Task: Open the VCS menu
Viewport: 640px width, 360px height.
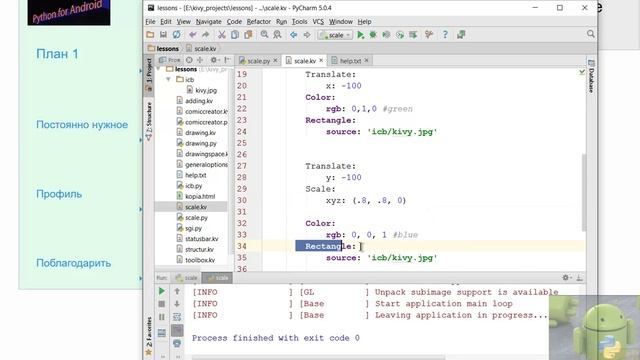Action: [x=318, y=22]
